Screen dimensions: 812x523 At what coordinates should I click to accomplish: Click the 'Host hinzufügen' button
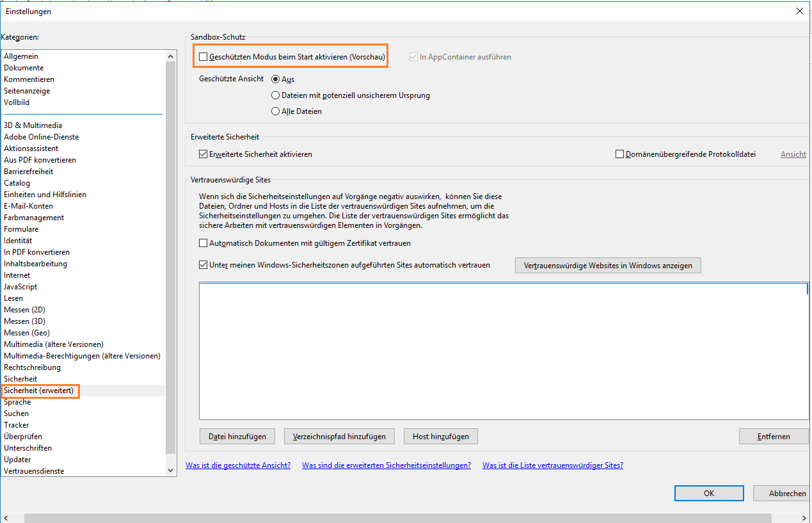[x=441, y=437]
